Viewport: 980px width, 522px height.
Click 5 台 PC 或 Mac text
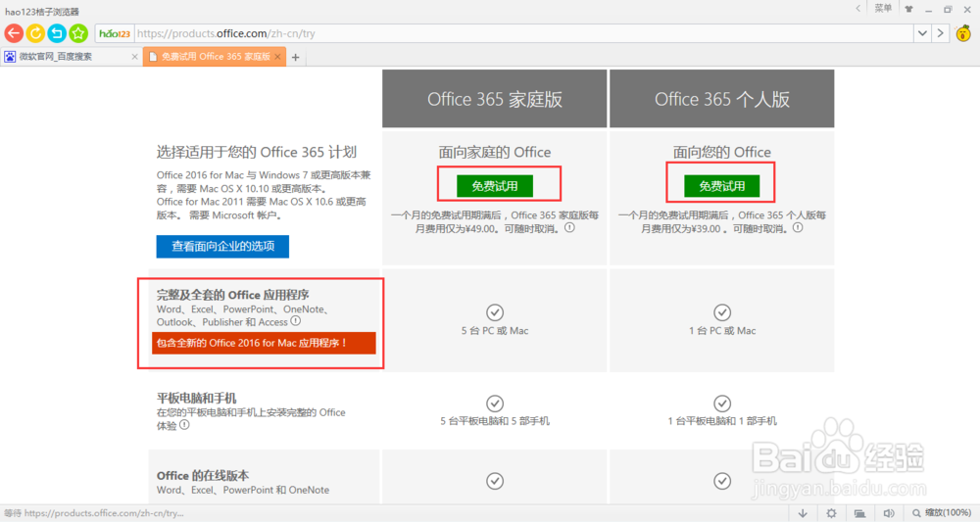(x=495, y=331)
